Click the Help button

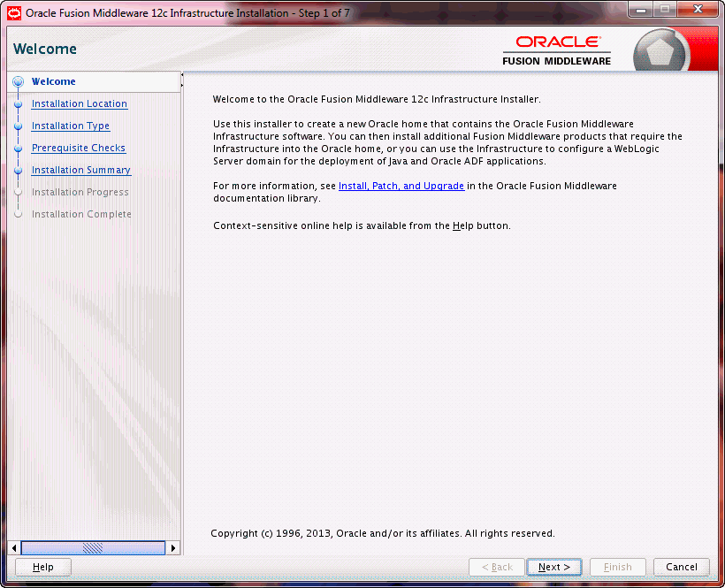point(43,567)
